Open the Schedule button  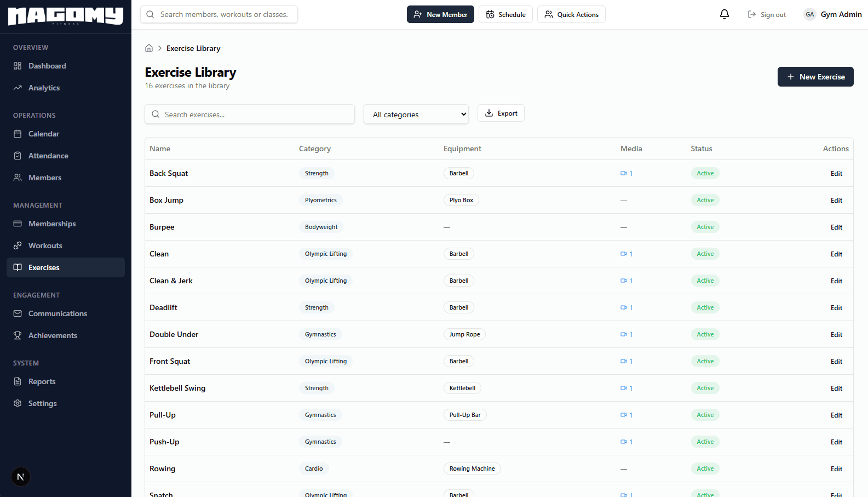pos(505,14)
